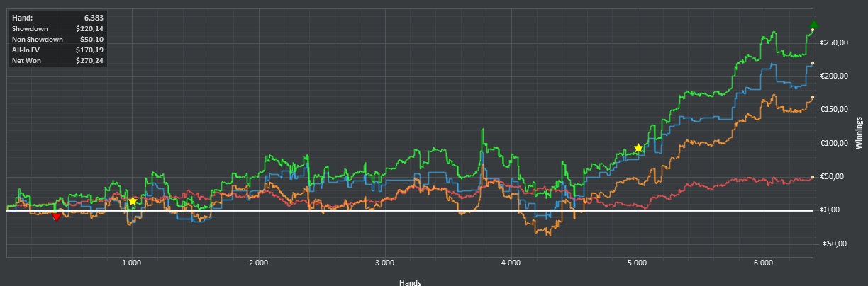868x286 pixels.
Task: Select the green line's endpoint dot
Action: click(813, 30)
